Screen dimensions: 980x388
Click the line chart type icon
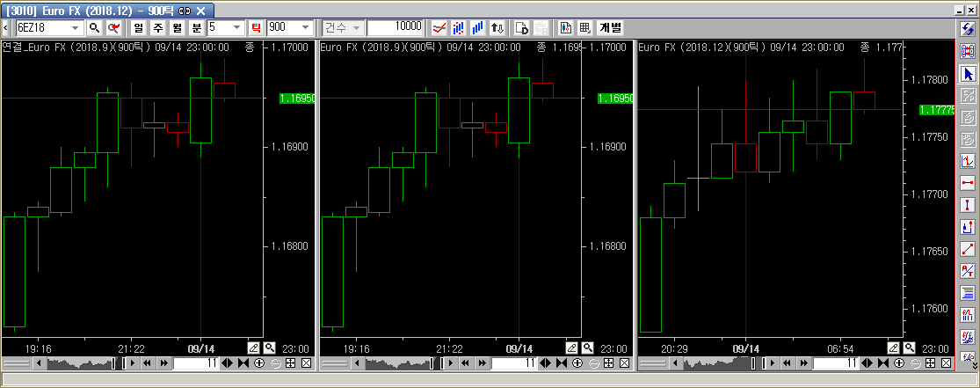coord(439,27)
